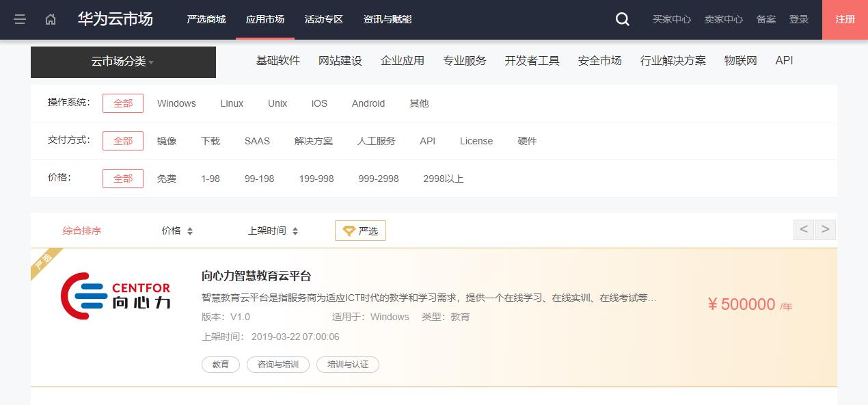Open 卖家中心 link
This screenshot has height=405, width=868.
[724, 19]
